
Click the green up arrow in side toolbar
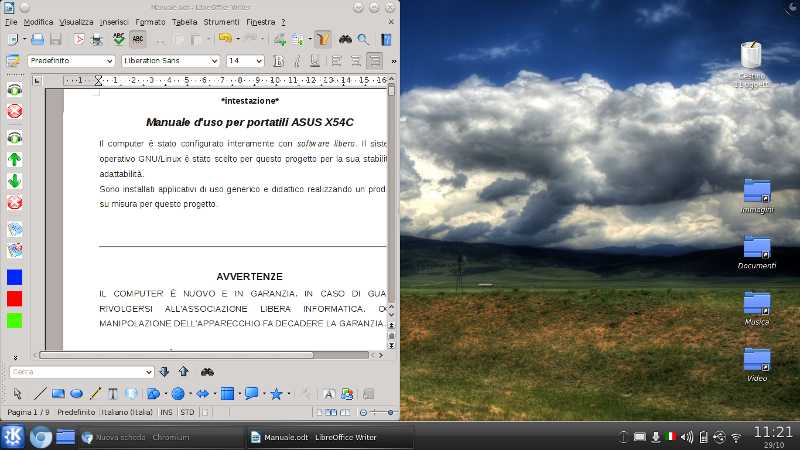tap(15, 159)
